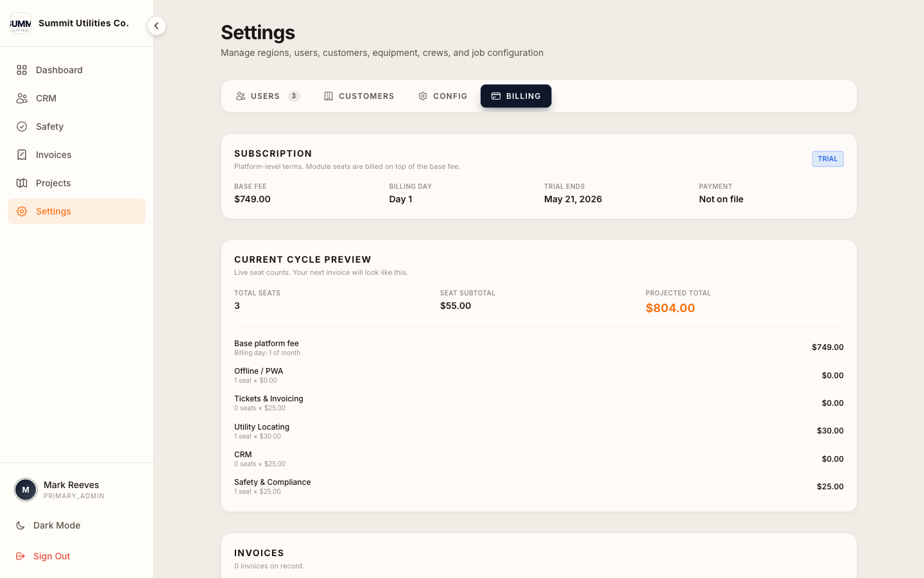Sign out of the account
Screen dimensions: 924x578
[x=51, y=556]
